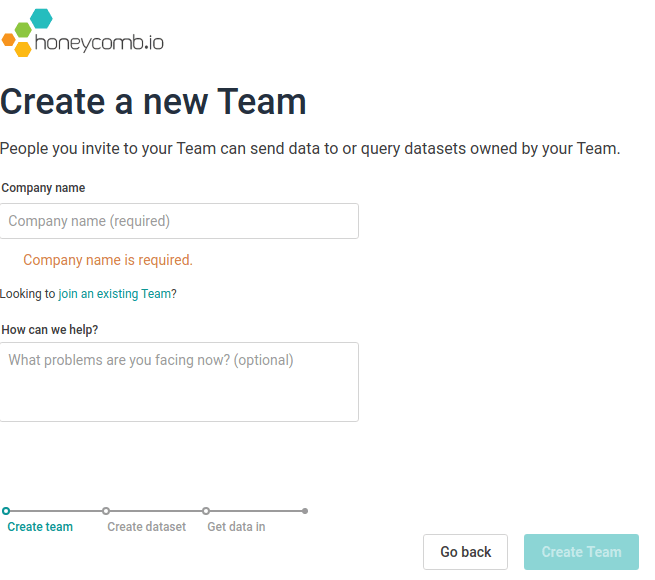Click the Create team step label

pyautogui.click(x=40, y=527)
